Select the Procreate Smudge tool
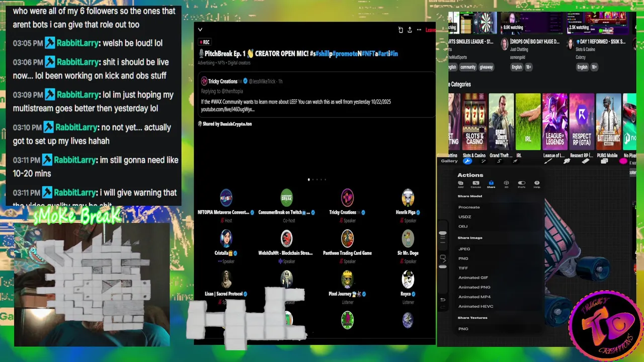This screenshot has height=362, width=644. tap(567, 161)
